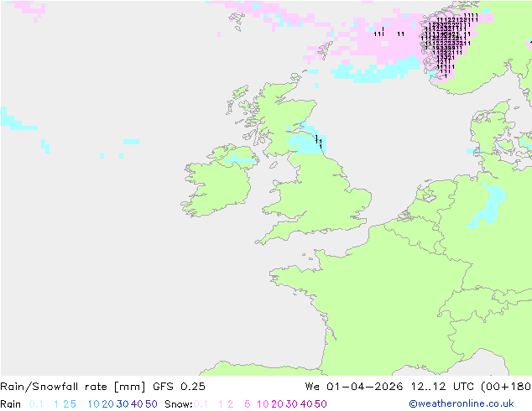Screen dimensions: 532x411
Task: Click the snow legend value 20
Action: [277, 404]
